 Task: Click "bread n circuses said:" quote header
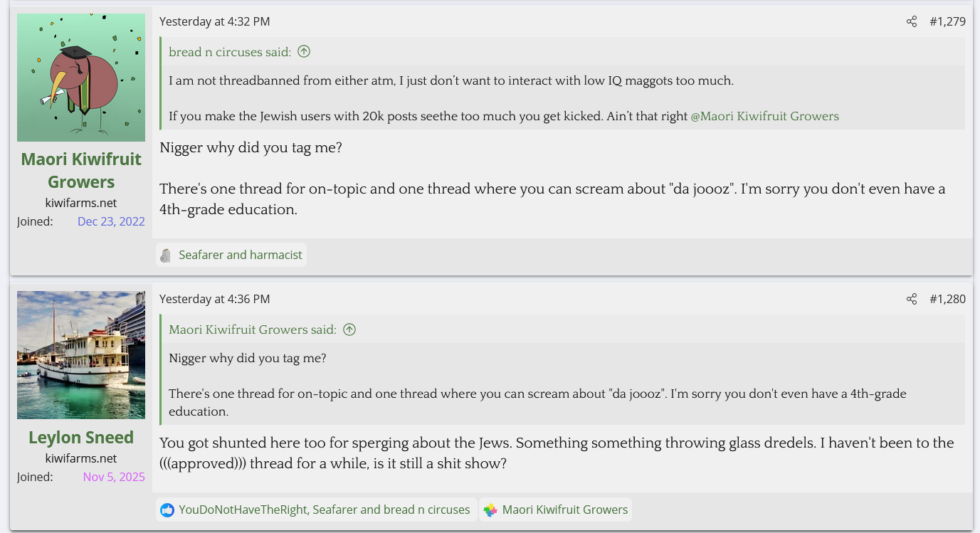click(x=230, y=51)
